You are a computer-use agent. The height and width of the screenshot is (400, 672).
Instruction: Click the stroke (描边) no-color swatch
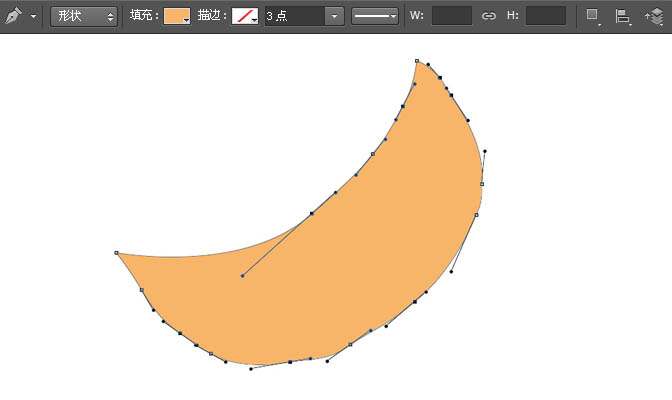click(x=244, y=17)
